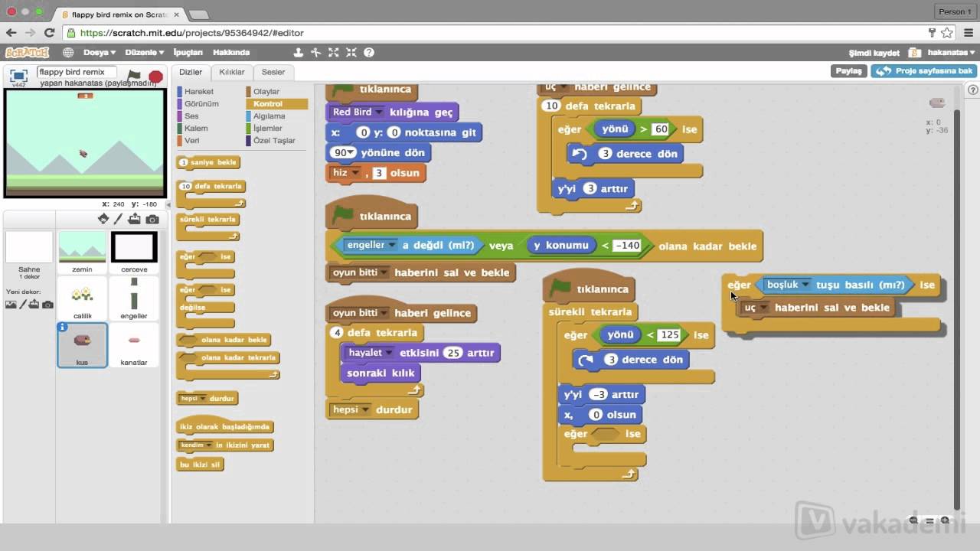Click the Person 1 profile button
The width and height of the screenshot is (980, 551).
955,11
